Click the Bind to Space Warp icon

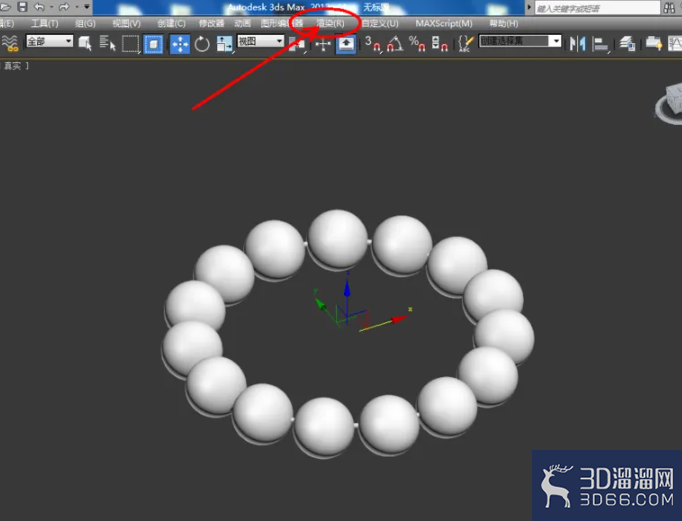tap(10, 43)
